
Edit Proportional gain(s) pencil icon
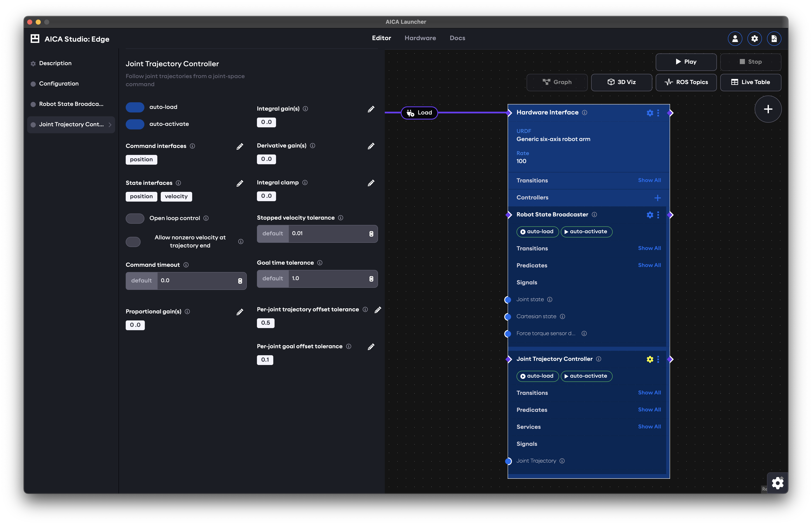240,312
